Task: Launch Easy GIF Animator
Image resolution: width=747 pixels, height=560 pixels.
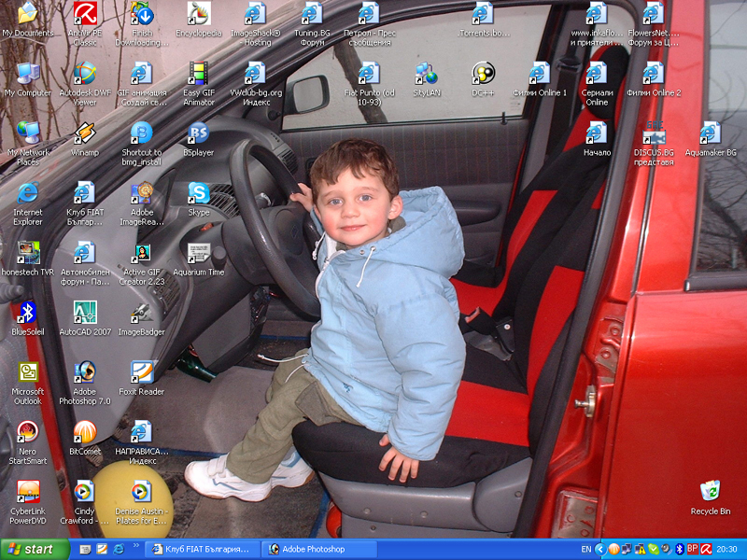Action: [x=198, y=73]
